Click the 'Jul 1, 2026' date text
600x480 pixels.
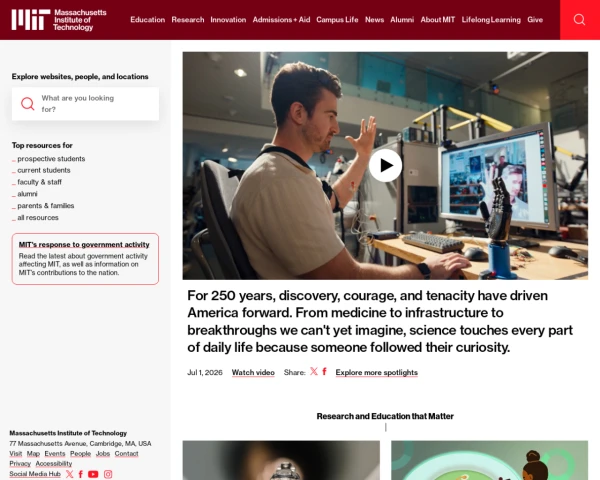tap(205, 372)
